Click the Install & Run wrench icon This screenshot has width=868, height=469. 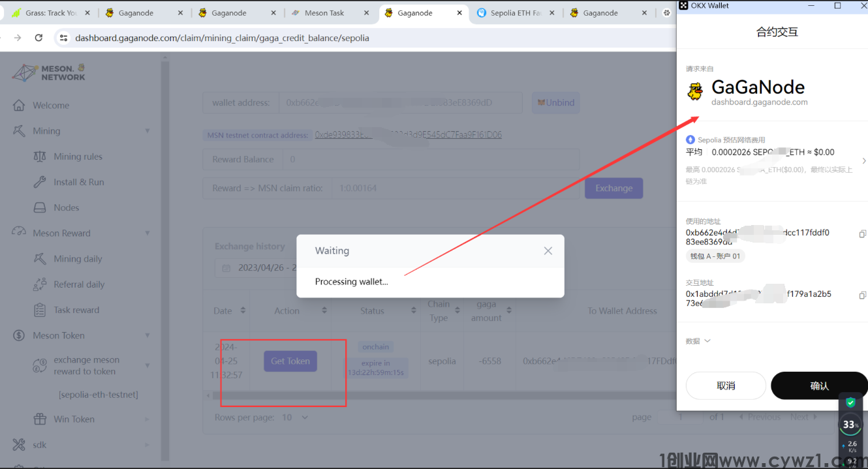point(40,182)
